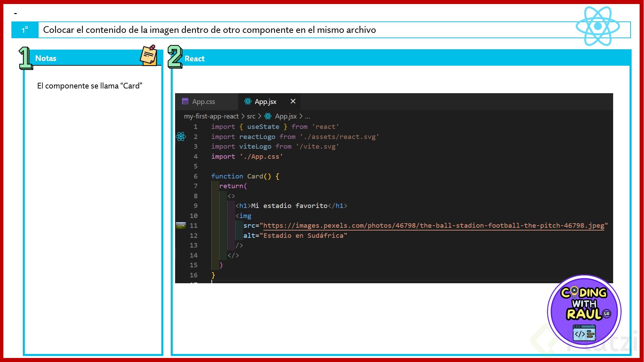Click the './App.css' import string

[x=261, y=157]
